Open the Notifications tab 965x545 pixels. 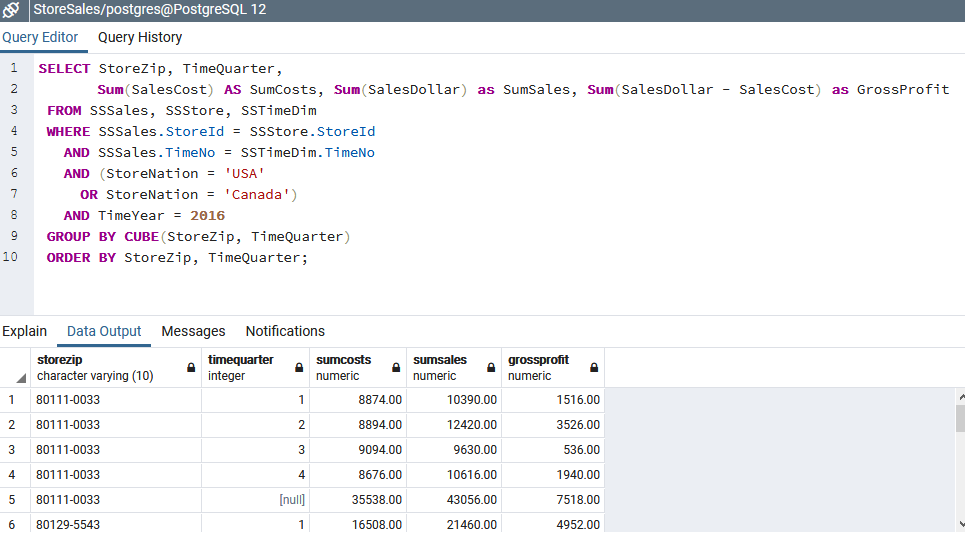click(285, 331)
